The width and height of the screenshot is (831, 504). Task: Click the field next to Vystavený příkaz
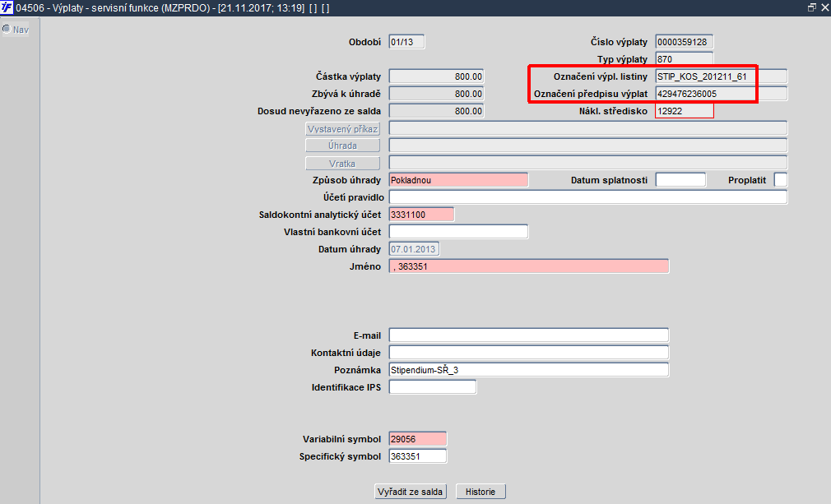[588, 128]
